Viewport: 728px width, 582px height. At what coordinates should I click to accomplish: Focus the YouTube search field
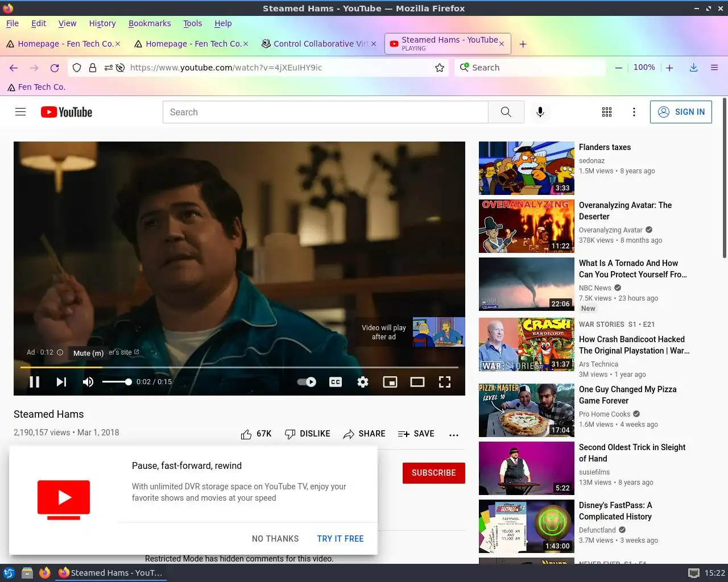coord(325,112)
